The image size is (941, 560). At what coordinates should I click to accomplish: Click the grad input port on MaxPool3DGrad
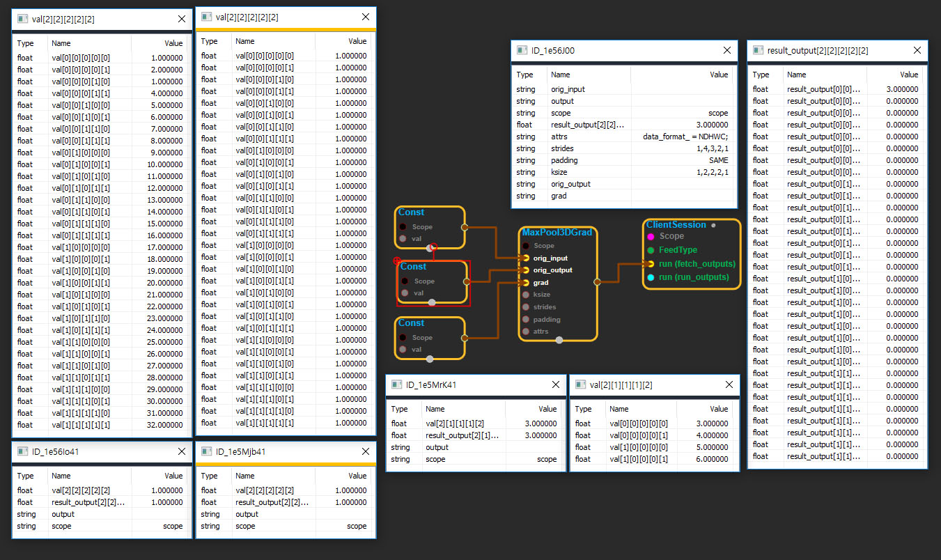point(526,283)
